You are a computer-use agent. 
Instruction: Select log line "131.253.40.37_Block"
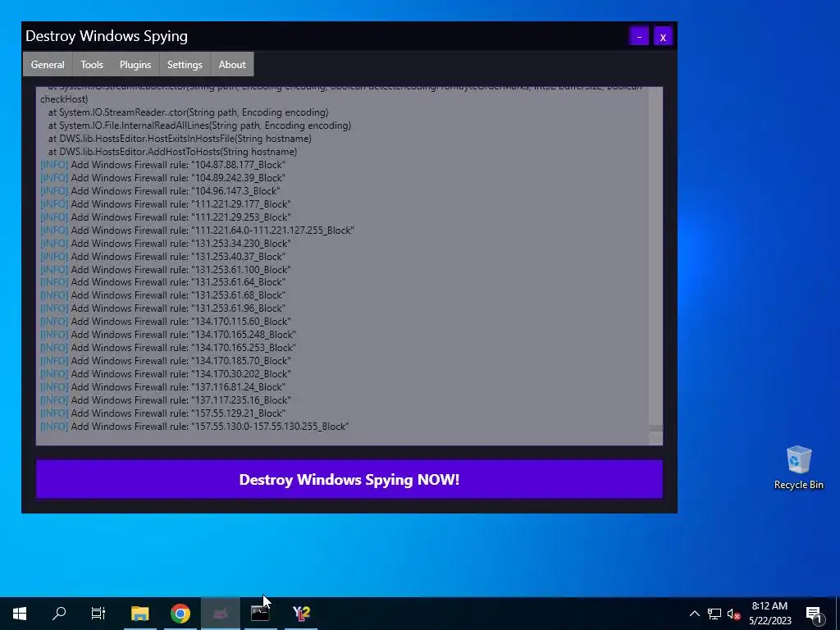click(163, 257)
